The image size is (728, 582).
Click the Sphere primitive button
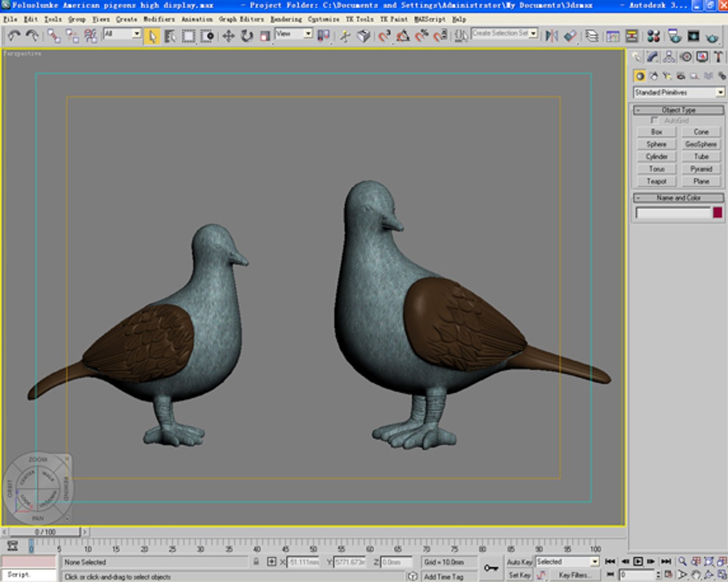pyautogui.click(x=656, y=144)
